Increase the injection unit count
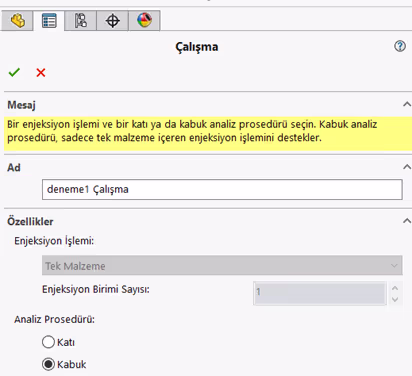 click(395, 288)
